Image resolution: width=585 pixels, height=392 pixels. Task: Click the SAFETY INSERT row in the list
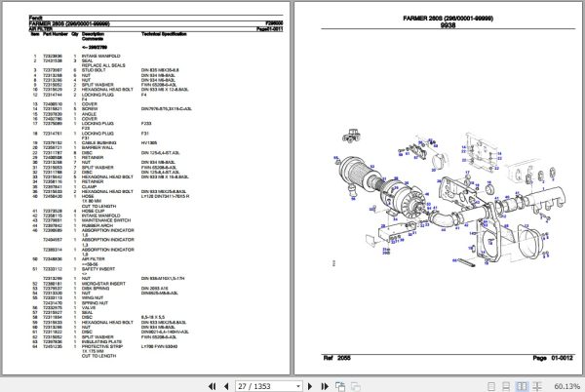coord(74,269)
